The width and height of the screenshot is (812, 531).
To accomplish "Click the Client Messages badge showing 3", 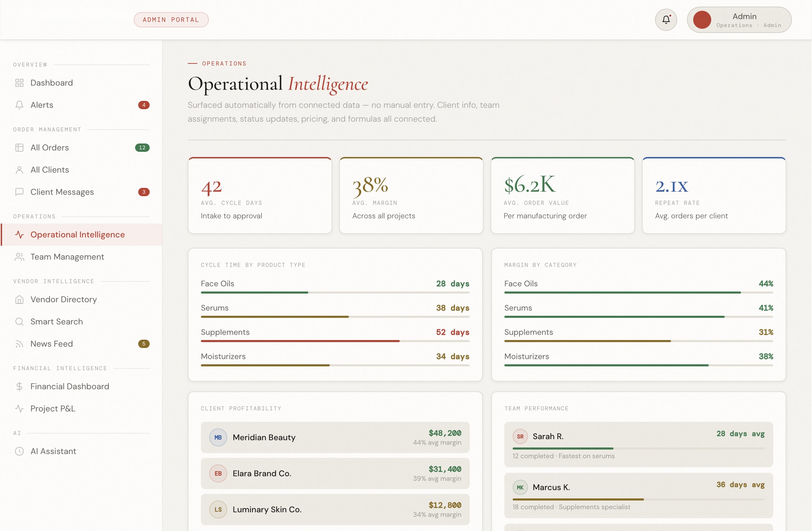I will tap(144, 192).
